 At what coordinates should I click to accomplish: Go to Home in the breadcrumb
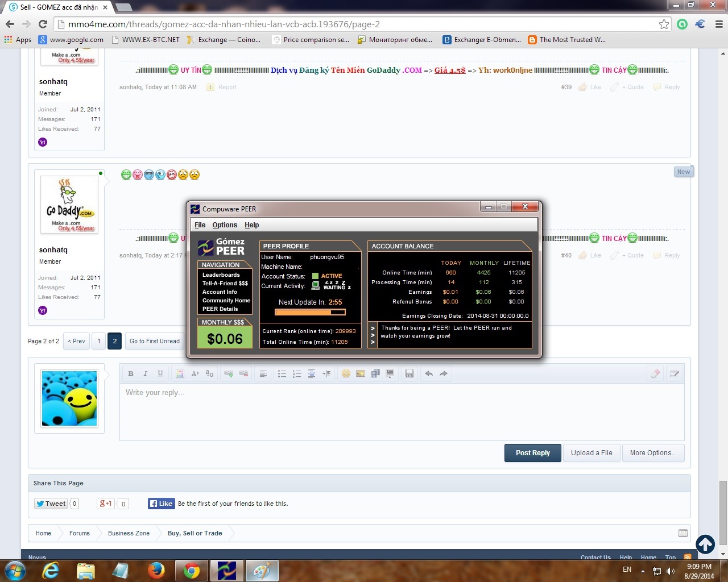pos(43,533)
